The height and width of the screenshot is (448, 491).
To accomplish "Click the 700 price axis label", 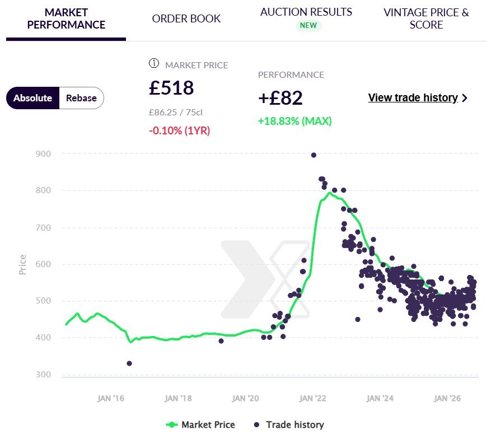I will coord(43,228).
